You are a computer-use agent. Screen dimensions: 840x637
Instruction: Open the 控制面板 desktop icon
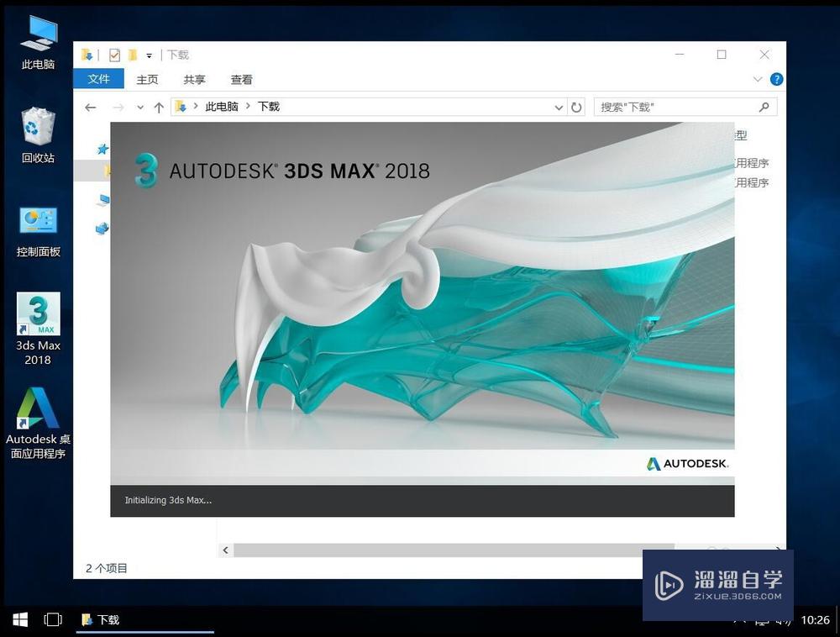pos(38,231)
